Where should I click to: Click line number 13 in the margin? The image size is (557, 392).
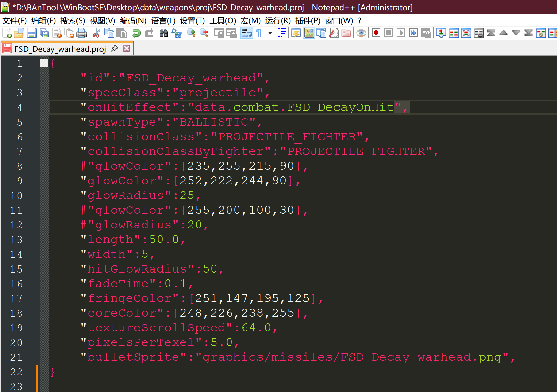pyautogui.click(x=16, y=240)
